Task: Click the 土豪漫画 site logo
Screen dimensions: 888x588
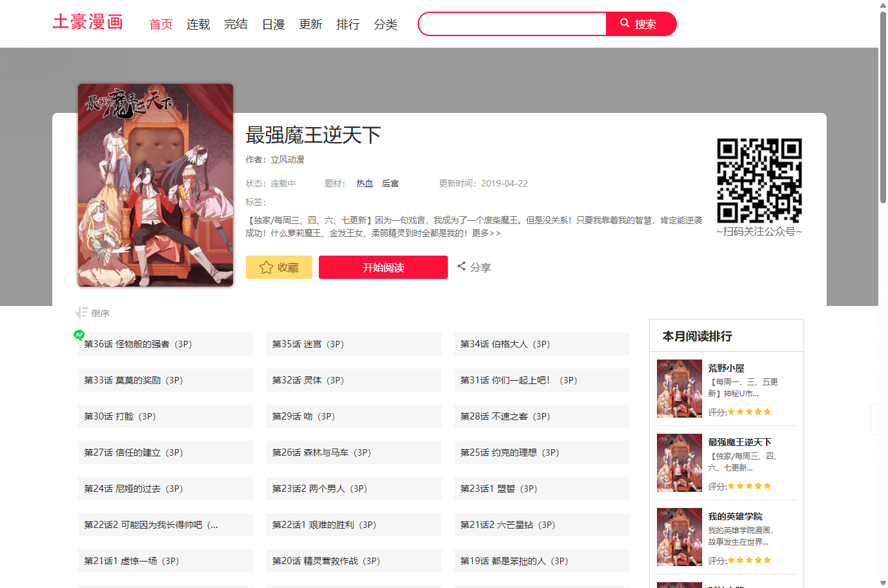Action: pos(88,23)
